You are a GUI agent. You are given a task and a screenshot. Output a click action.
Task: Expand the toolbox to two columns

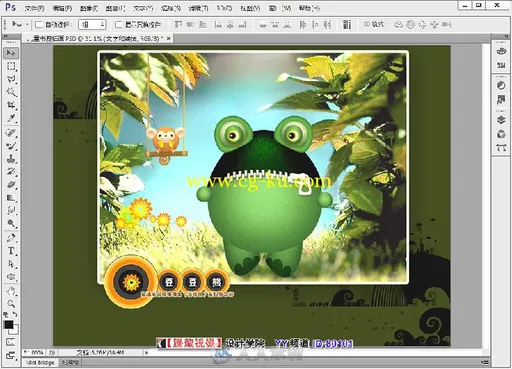point(6,36)
